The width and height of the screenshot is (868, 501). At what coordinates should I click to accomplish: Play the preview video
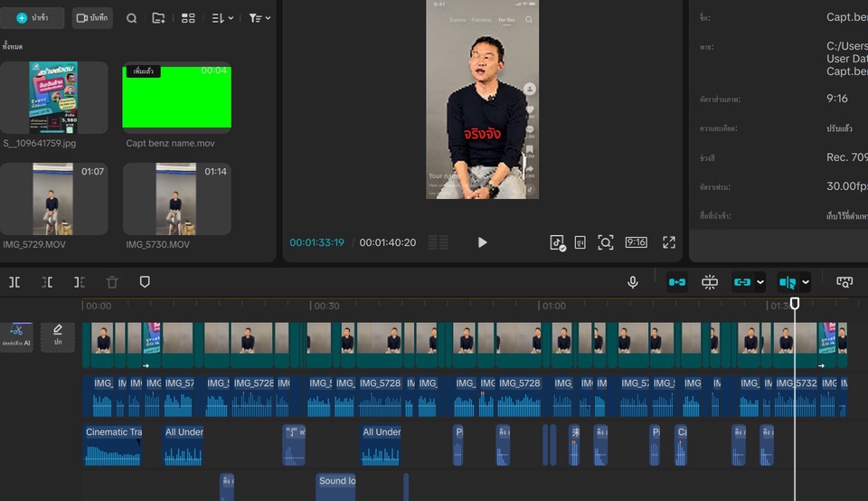(482, 242)
